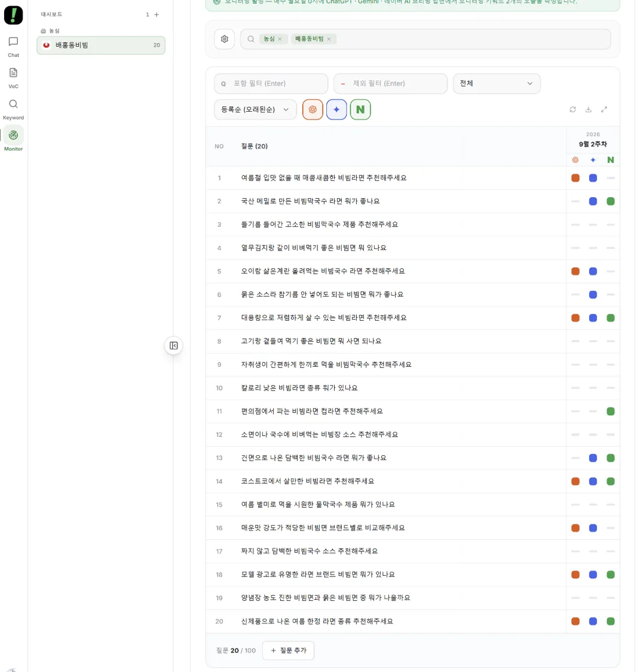
Task: Focus the 포함 필터 input field
Action: (x=271, y=83)
